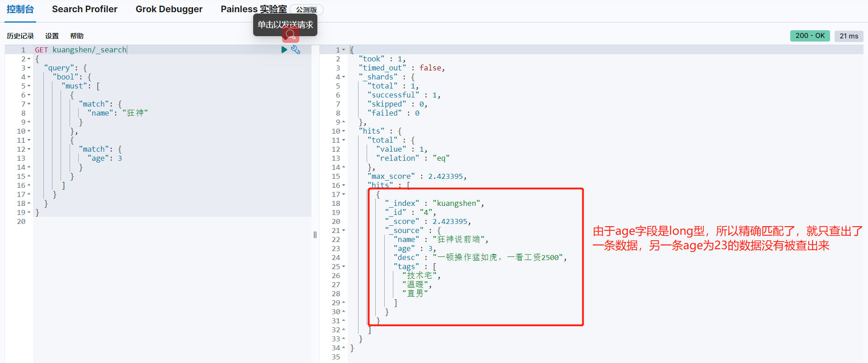Click "value" : 1 in total

pyautogui.click(x=401, y=149)
